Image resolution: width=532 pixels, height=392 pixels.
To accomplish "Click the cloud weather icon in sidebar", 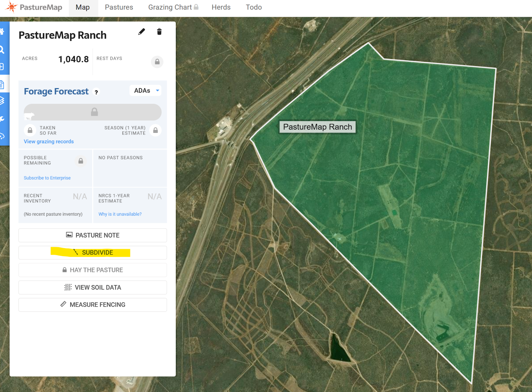I will tap(2, 136).
